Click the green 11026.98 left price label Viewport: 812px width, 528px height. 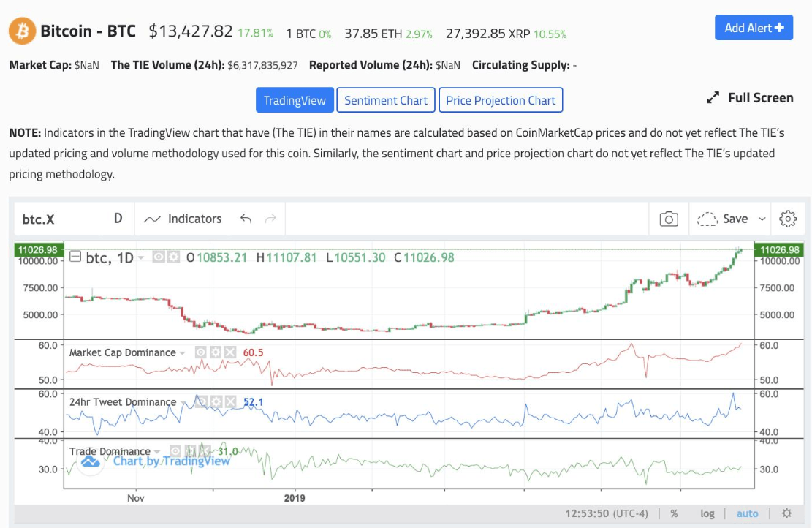pos(39,250)
